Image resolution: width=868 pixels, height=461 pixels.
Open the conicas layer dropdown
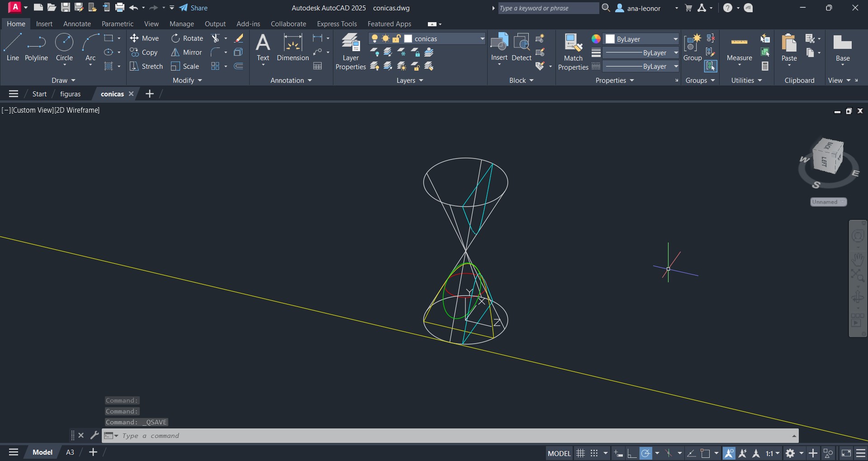[482, 39]
